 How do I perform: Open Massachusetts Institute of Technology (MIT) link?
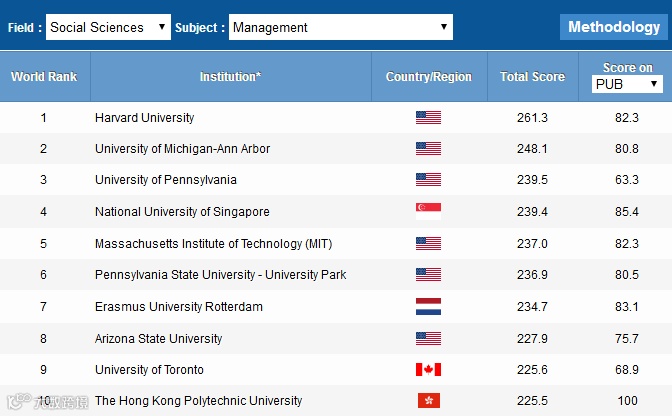point(213,243)
